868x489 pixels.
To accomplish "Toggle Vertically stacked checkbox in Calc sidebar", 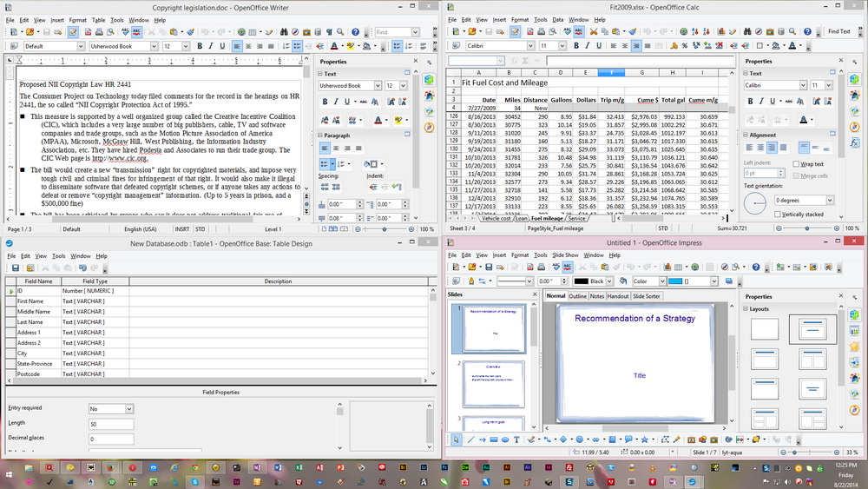I will click(x=778, y=214).
